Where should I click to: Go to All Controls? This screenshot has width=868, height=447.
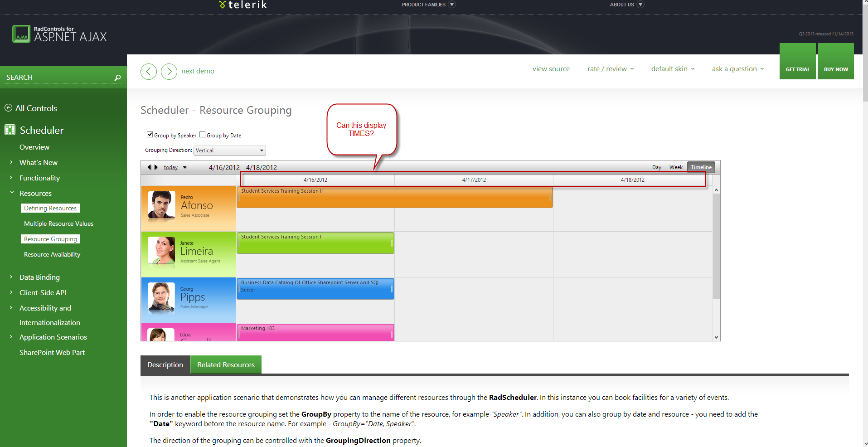tap(36, 108)
